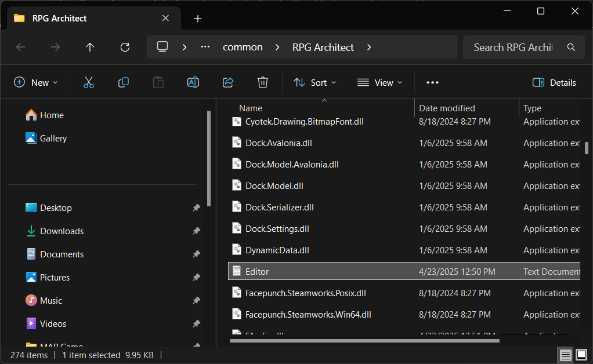Refresh the folder view
The width and height of the screenshot is (593, 364).
point(124,47)
